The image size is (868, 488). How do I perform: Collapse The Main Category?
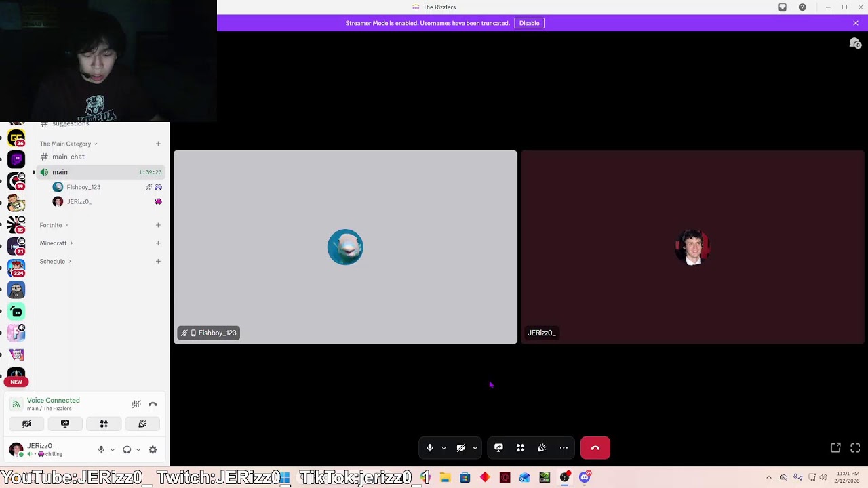pos(68,144)
